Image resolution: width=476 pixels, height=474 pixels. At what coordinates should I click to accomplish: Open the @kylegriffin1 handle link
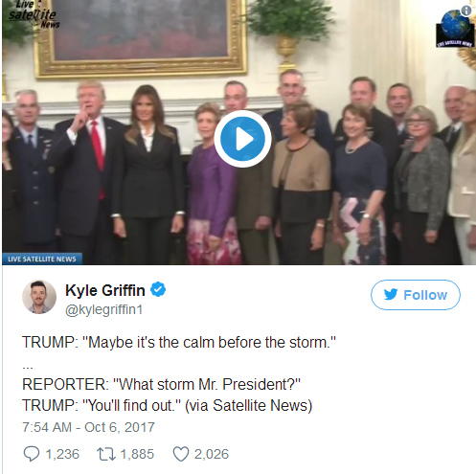click(x=103, y=309)
